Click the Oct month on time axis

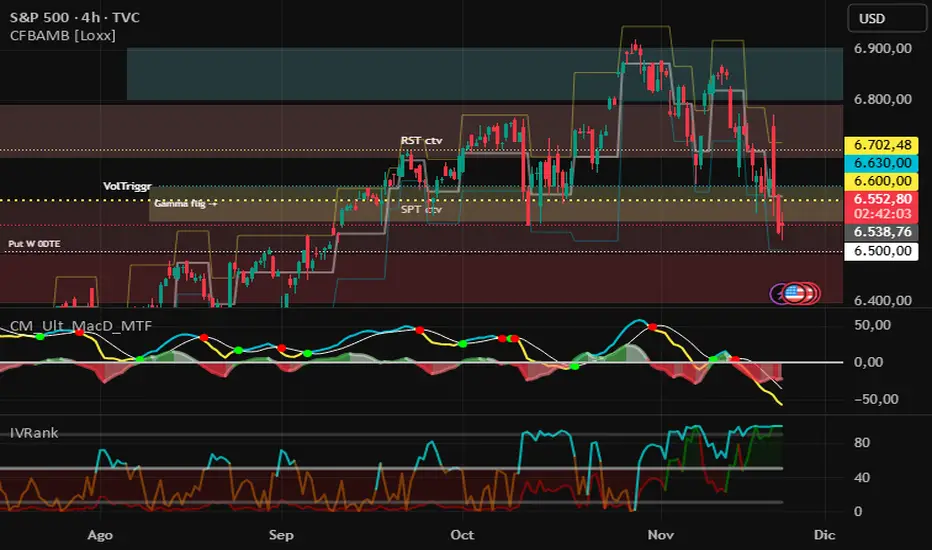tap(462, 535)
